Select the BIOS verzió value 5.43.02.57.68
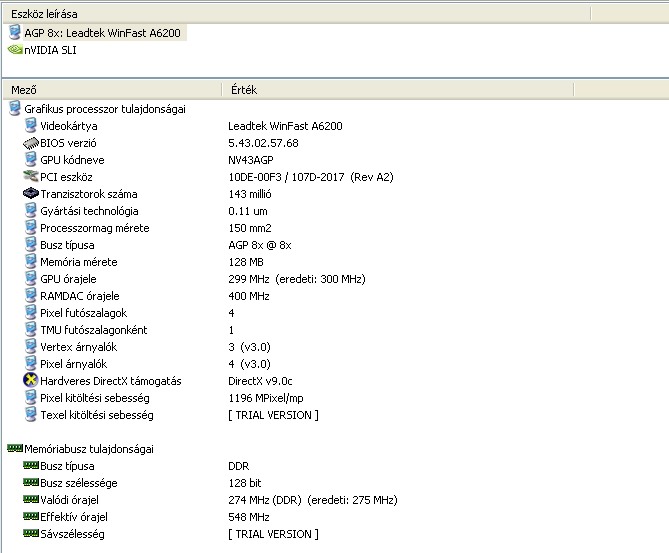The height and width of the screenshot is (553, 669). 263,143
